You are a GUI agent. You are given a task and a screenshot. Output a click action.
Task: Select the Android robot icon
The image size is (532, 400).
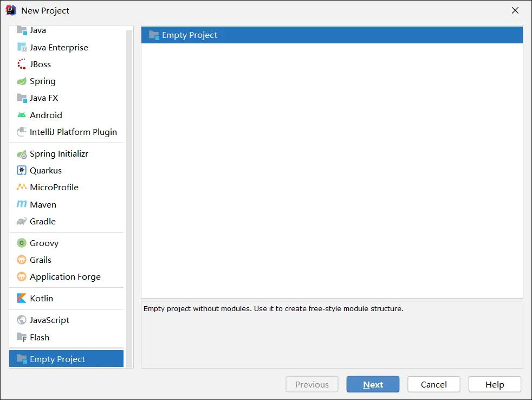point(22,115)
